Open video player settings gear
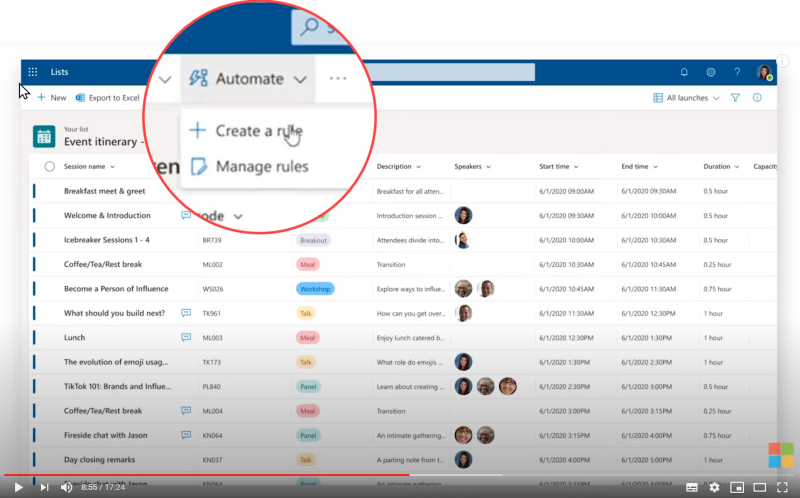800x498 pixels. 714,487
